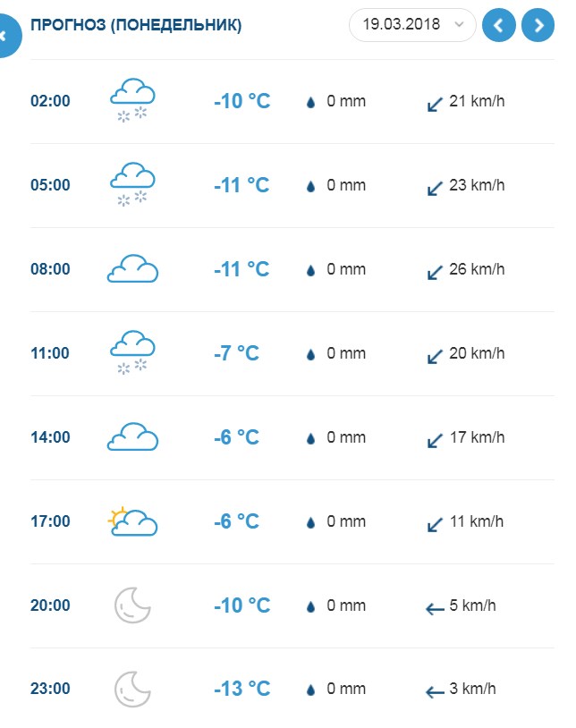Viewport: 576px width, 728px height.
Task: Click the moon icon at 20:00
Action: coord(132,605)
